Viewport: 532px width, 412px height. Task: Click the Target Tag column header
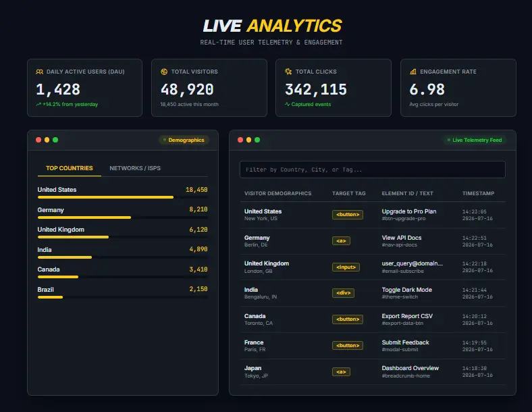coord(349,193)
